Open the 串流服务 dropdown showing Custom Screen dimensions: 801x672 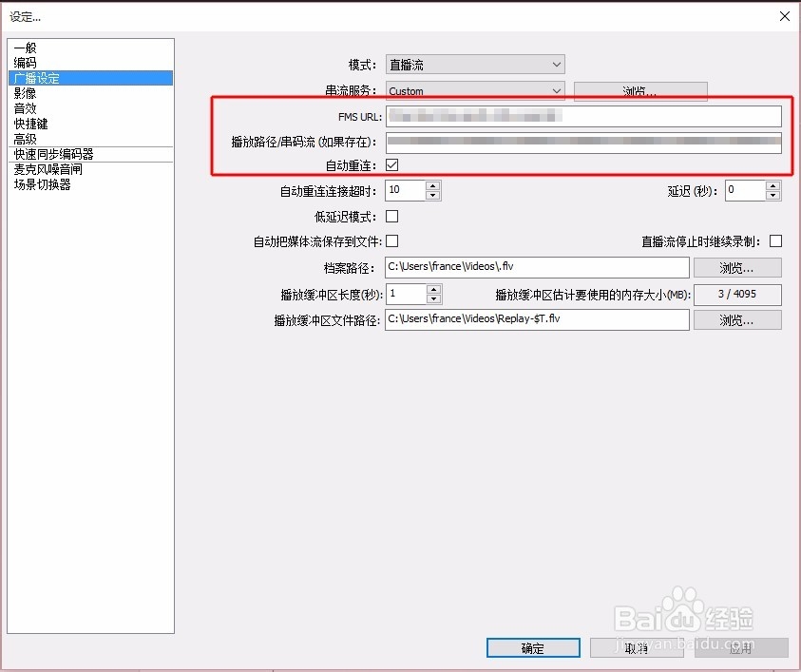pos(475,90)
